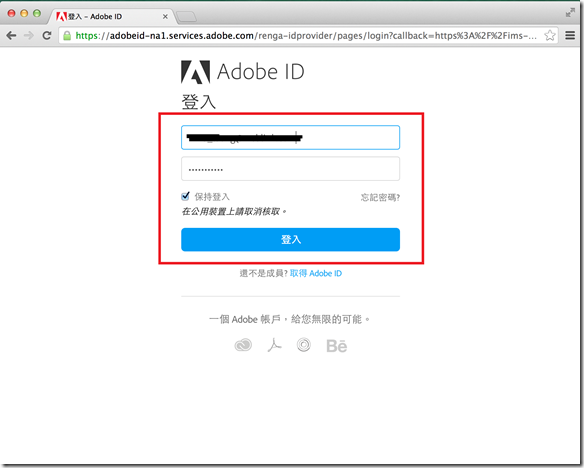584x468 pixels.
Task: Focus the password input field
Action: pos(291,169)
